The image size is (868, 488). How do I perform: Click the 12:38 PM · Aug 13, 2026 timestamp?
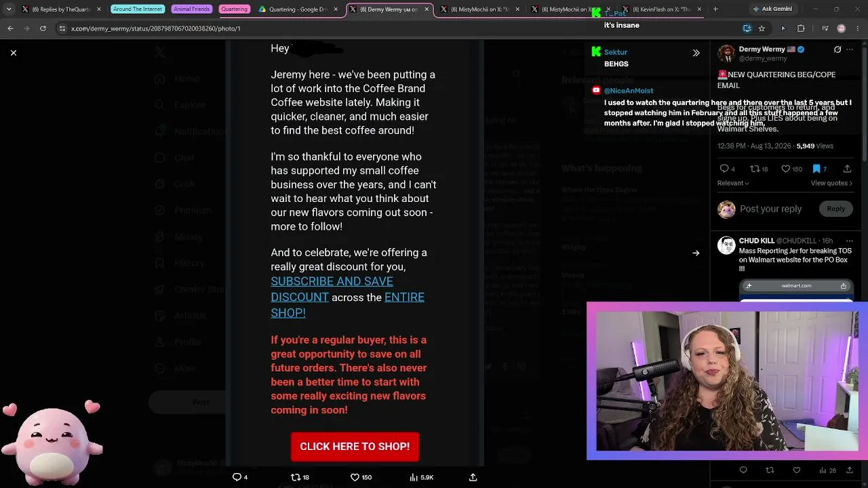pyautogui.click(x=755, y=146)
